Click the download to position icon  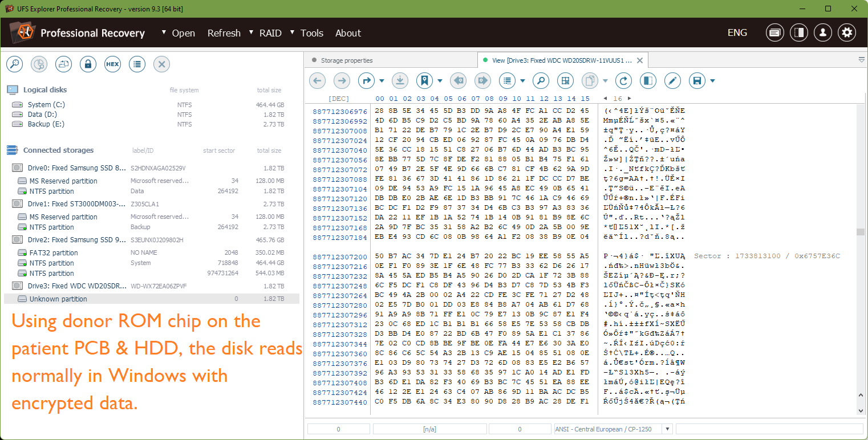pos(400,81)
